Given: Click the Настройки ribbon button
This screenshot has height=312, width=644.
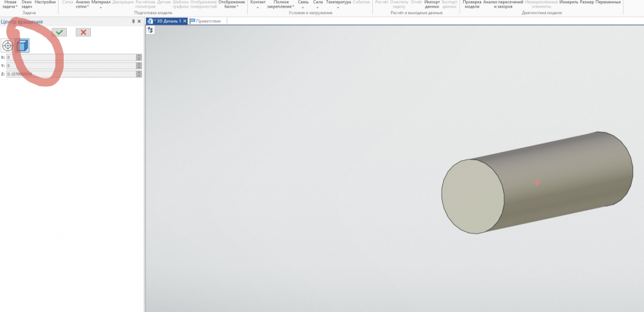Looking at the screenshot, I should (45, 3).
